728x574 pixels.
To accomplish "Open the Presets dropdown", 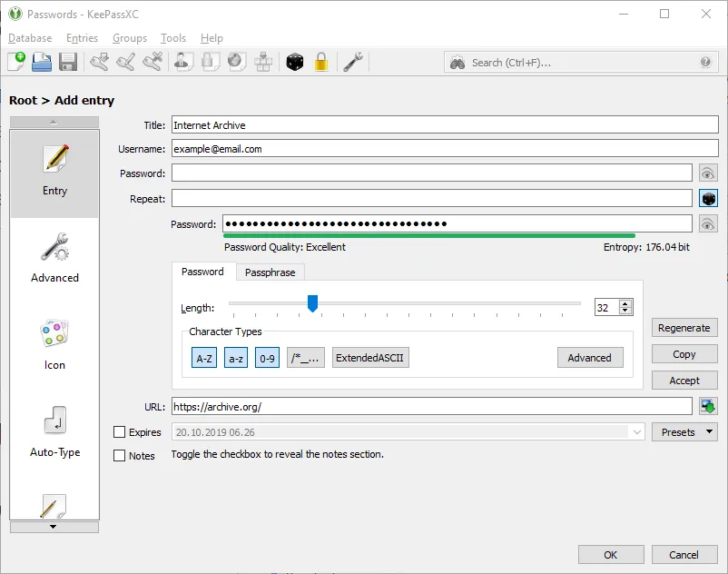I will (x=684, y=432).
